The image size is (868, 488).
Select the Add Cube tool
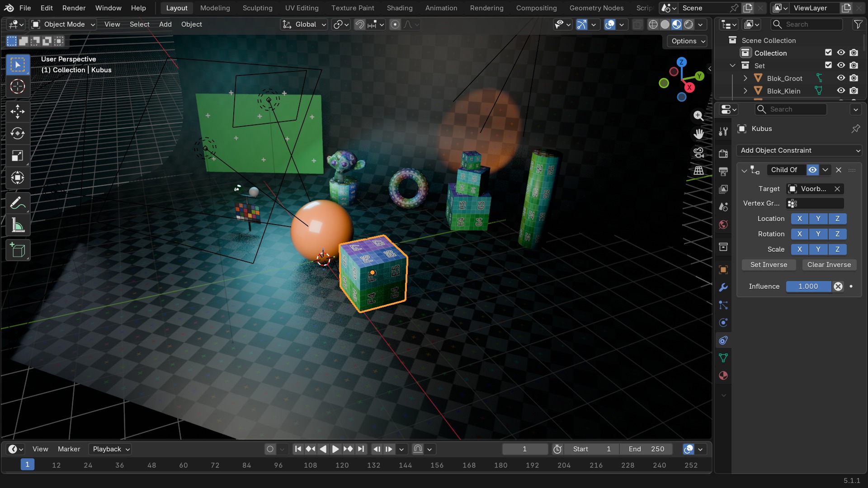point(18,250)
